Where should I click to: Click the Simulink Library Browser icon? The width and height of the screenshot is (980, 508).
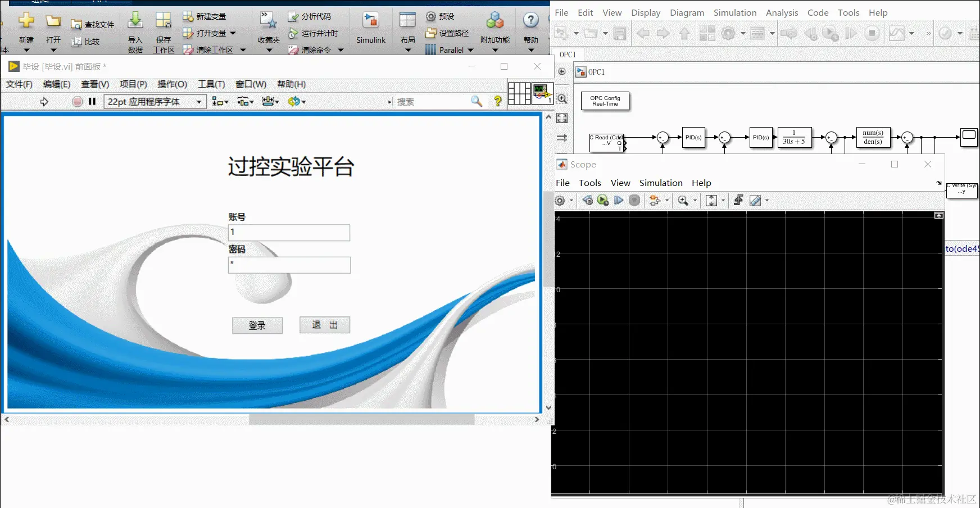point(707,34)
